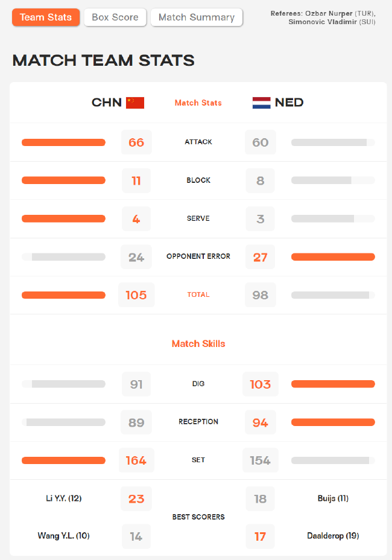Select the NED team name

tap(289, 103)
